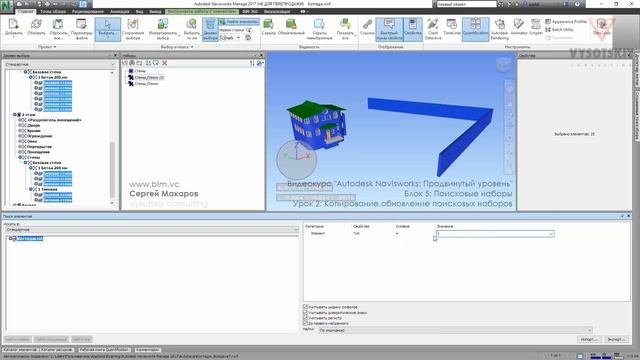This screenshot has width=640, height=360.
Task: Switch to Рецензирование ribbon tab
Action: [x=88, y=11]
